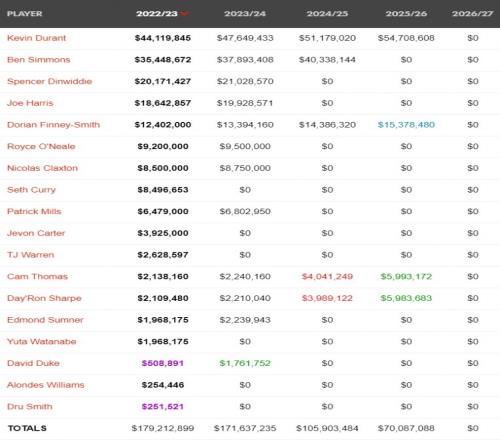Open Yuta Watanabe player link
500x440 pixels.
pyautogui.click(x=42, y=341)
